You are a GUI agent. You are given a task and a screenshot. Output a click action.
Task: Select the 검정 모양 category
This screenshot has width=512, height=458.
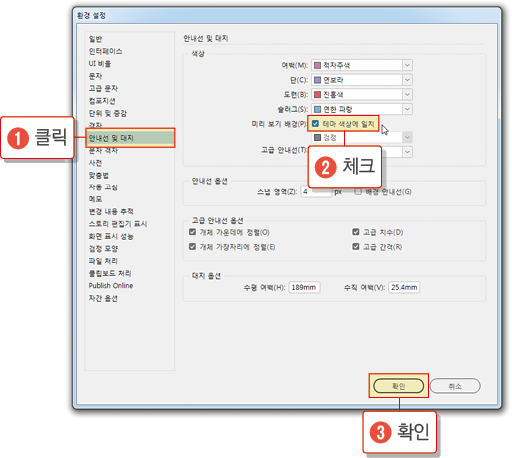pyautogui.click(x=103, y=249)
